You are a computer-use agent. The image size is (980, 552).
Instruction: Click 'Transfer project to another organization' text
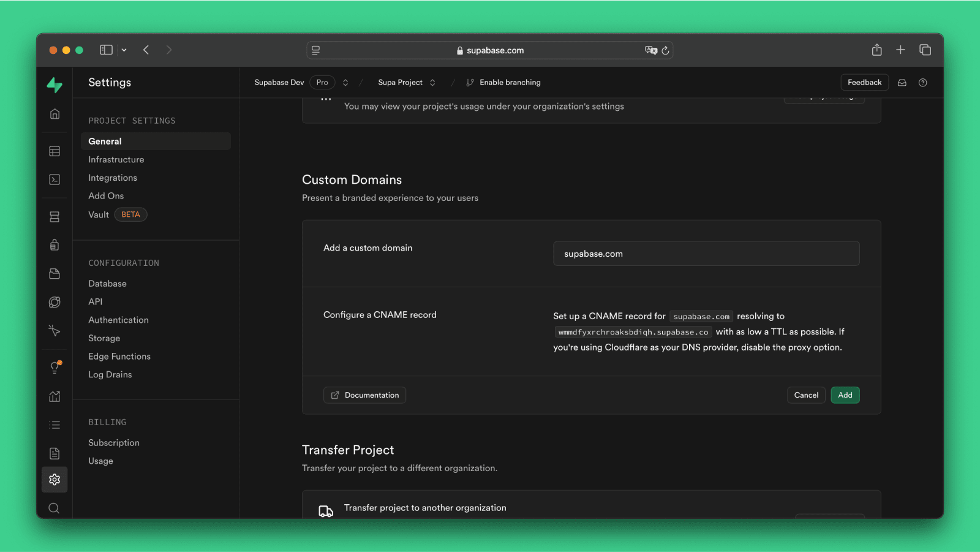[425, 508]
